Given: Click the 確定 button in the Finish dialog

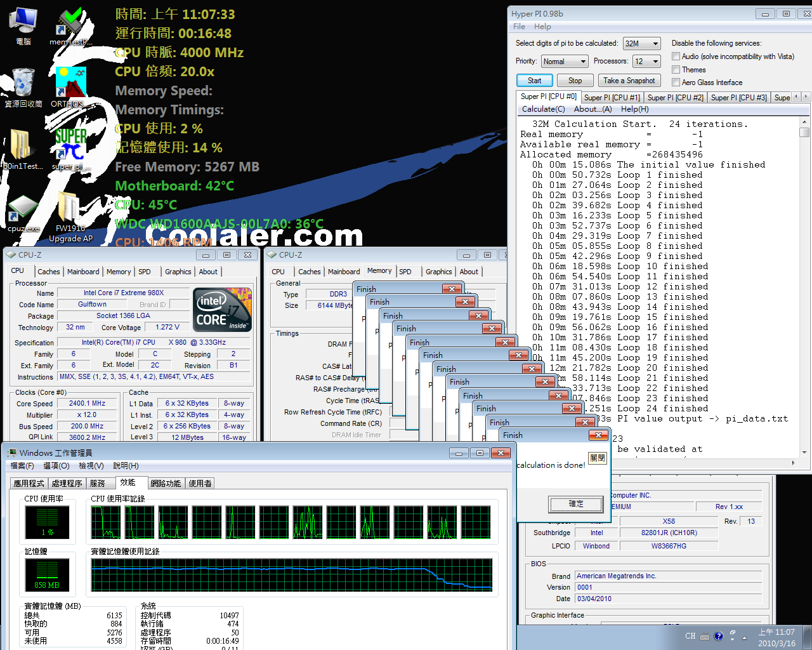Looking at the screenshot, I should tap(575, 504).
